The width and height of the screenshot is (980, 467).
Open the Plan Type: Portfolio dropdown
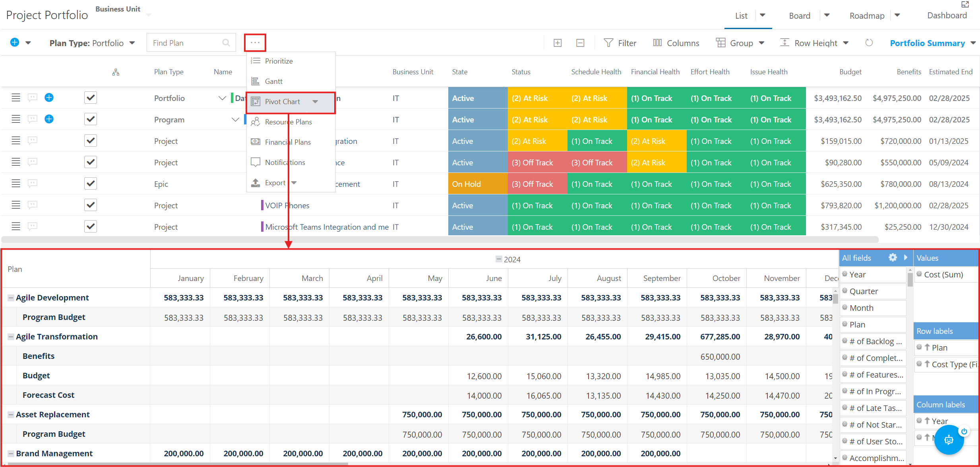(92, 43)
